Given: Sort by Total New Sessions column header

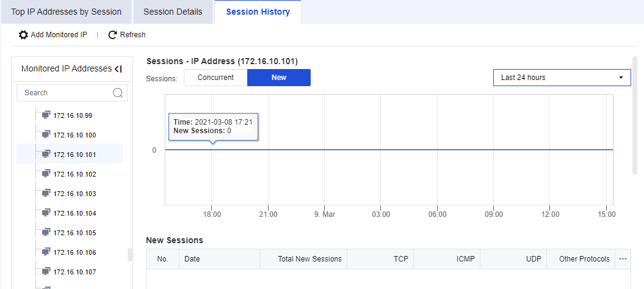Looking at the screenshot, I should click(309, 259).
